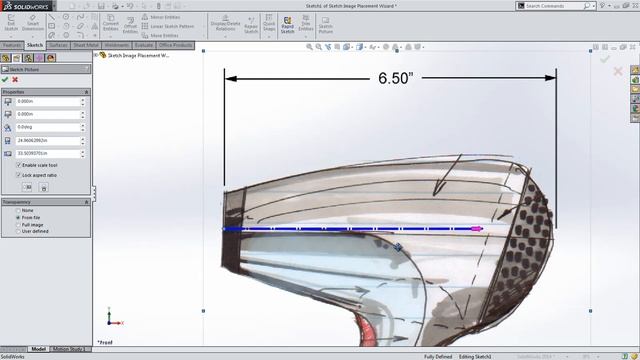
Task: Cancel Sketch Picture with red X
Action: (x=15, y=80)
